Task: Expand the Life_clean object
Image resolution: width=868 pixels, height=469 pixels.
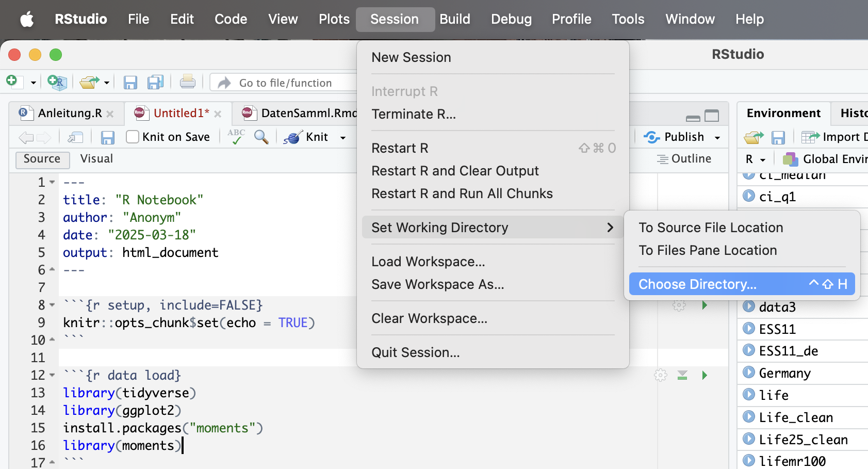Action: tap(749, 416)
